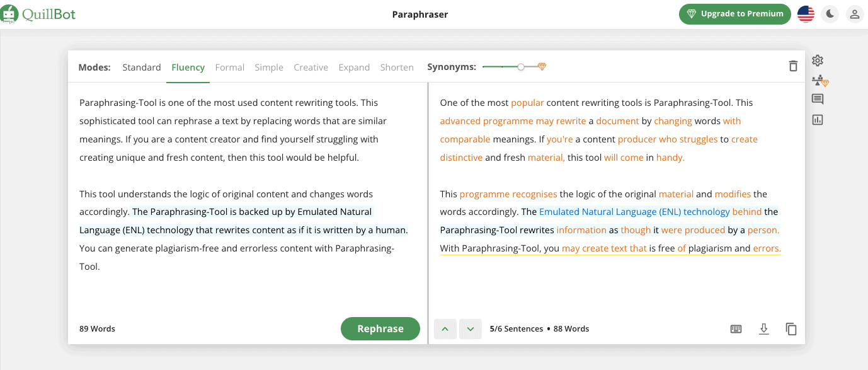Delete all text with trash icon
Viewport: 868px width, 370px height.
pyautogui.click(x=793, y=66)
